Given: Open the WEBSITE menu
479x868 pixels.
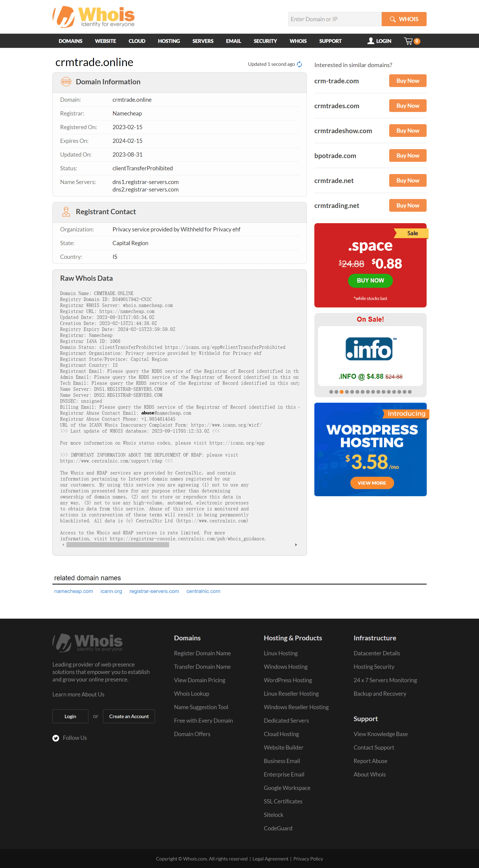Looking at the screenshot, I should pyautogui.click(x=106, y=41).
